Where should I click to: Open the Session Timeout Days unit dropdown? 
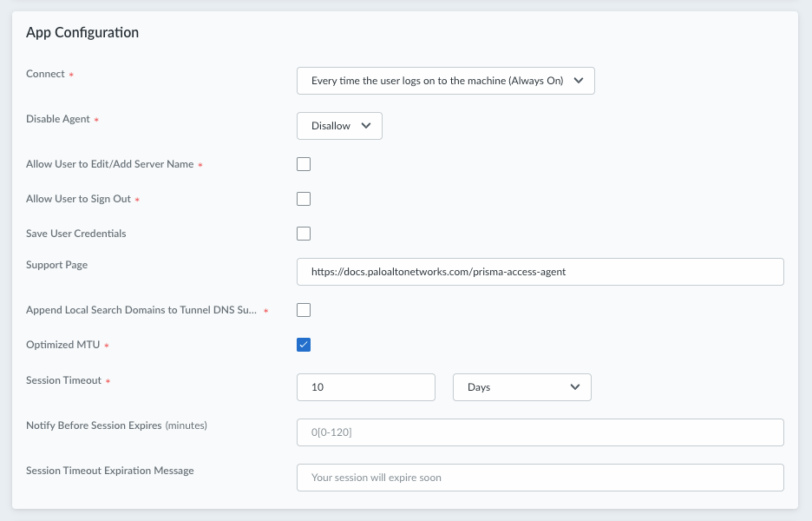(x=521, y=387)
